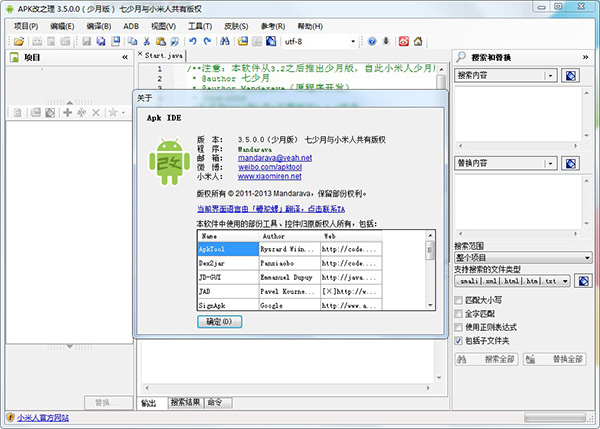Image resolution: width=600 pixels, height=429 pixels.
Task: Open the utf-8 encoding dropdown
Action: (x=353, y=41)
